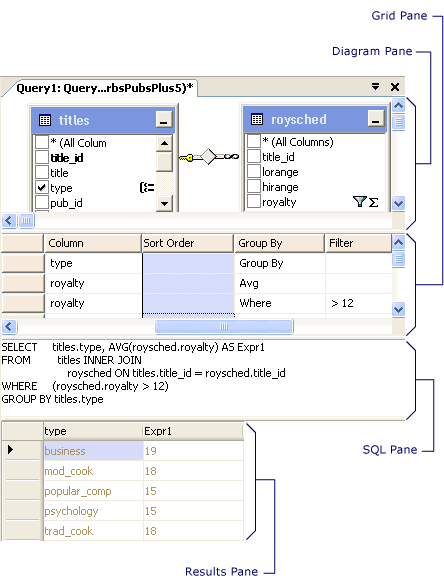Click the Sort Order column header
Screen dimensions: 444x587
pyautogui.click(x=188, y=243)
